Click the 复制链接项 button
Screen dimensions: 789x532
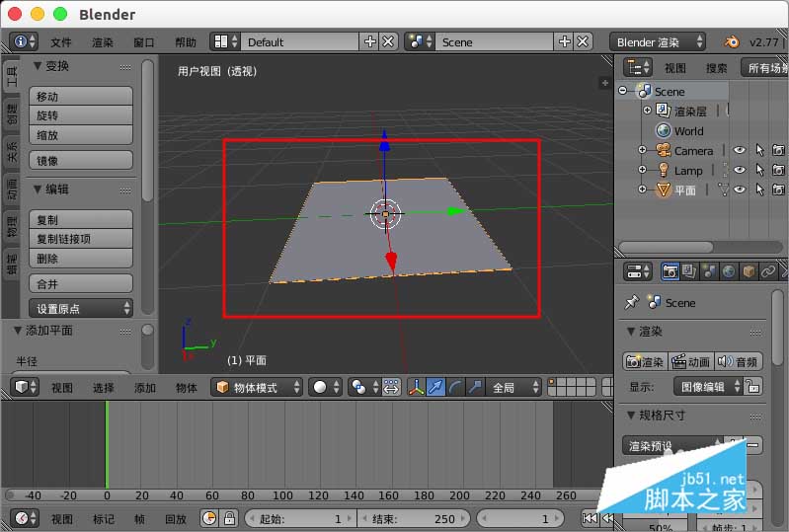pos(81,239)
